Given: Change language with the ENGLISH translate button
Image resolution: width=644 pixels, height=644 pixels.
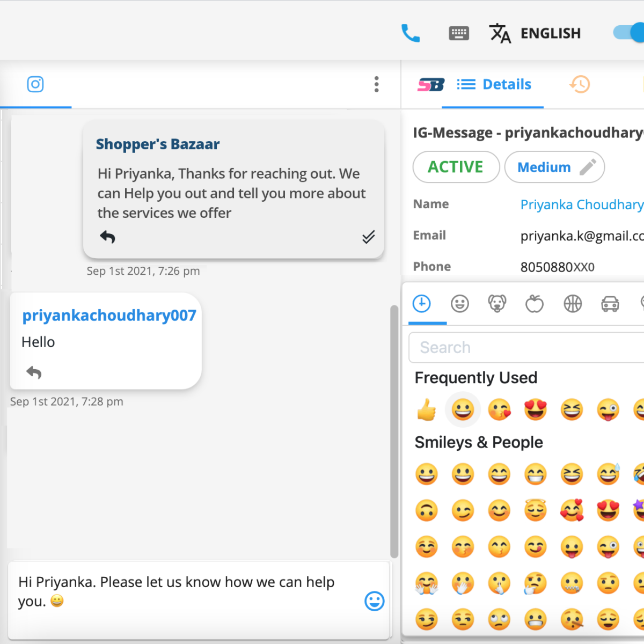Looking at the screenshot, I should tap(535, 33).
